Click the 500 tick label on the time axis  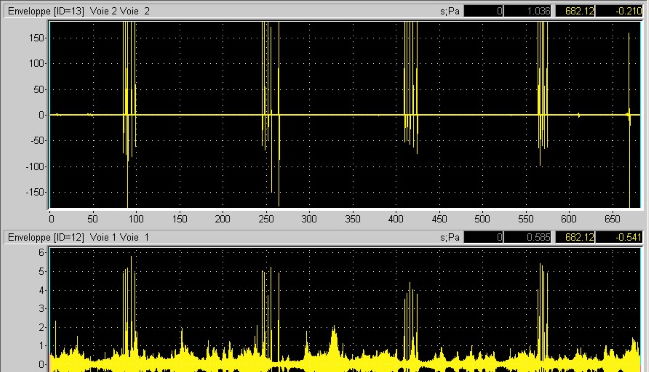pos(482,219)
